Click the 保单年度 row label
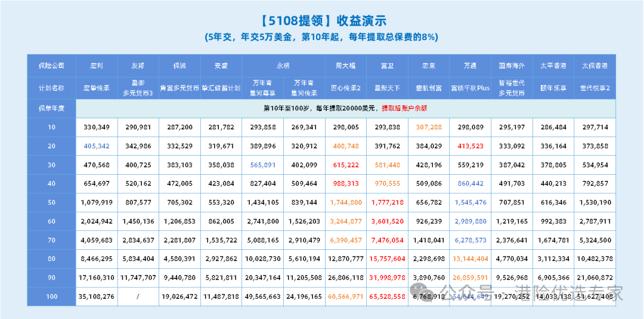 pos(51,109)
